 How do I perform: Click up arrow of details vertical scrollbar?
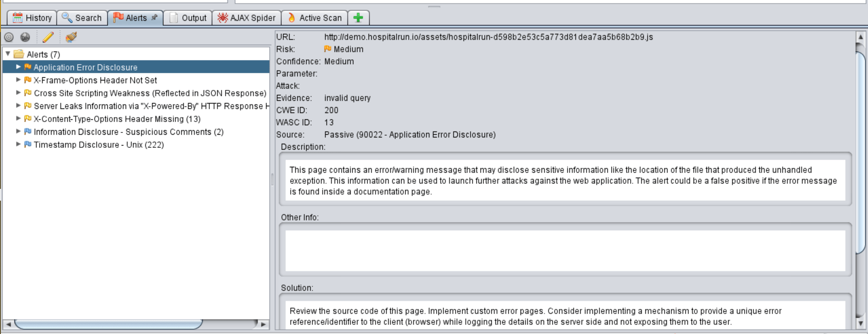[861, 37]
